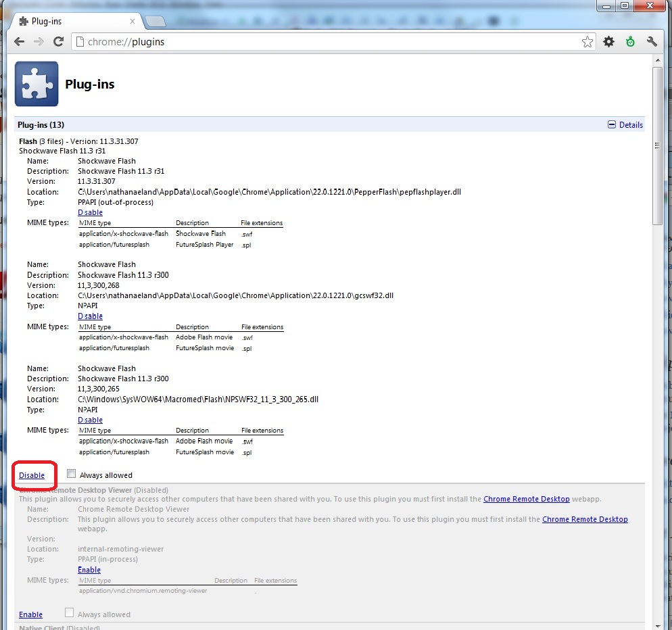Click the scrollbar down arrow
The height and width of the screenshot is (630, 672).
coord(657,626)
